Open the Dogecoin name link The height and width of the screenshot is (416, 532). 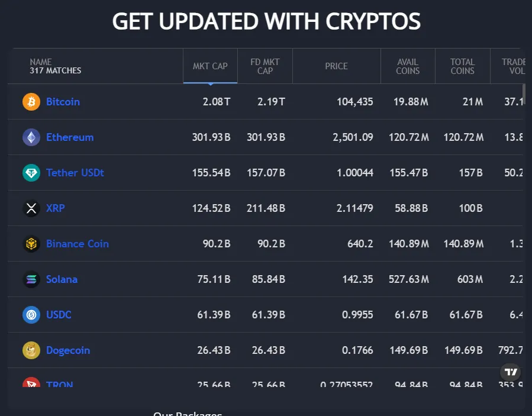[x=68, y=350]
